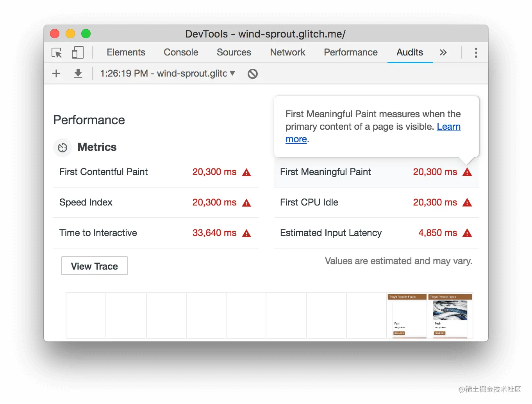Image resolution: width=532 pixels, height=404 pixels.
Task: Click the 'Values are estimated and may vary' note
Action: tap(398, 261)
